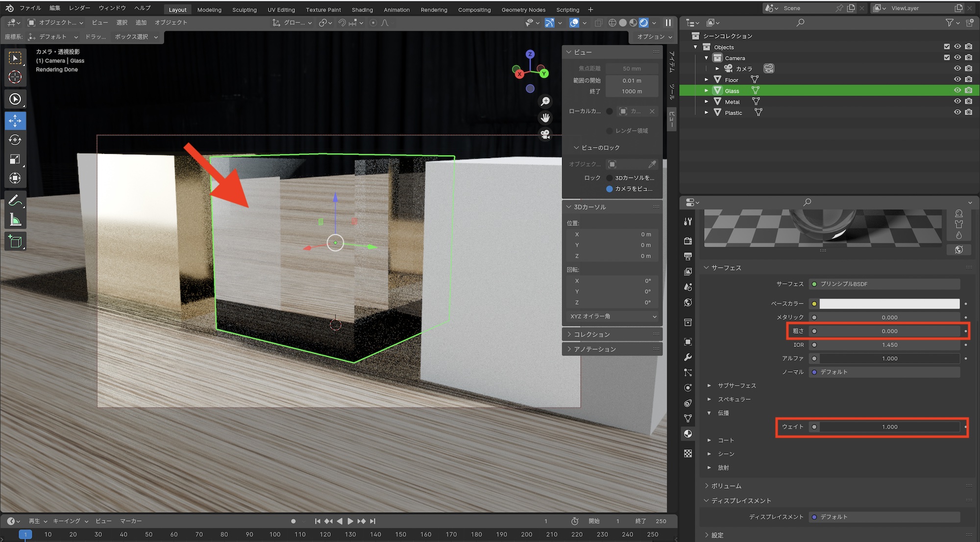Expand the Subsurface section
This screenshot has width=980, height=542.
pyautogui.click(x=709, y=386)
